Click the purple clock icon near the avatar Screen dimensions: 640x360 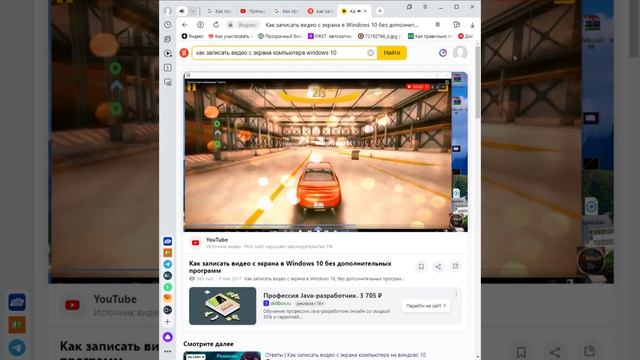point(443,53)
